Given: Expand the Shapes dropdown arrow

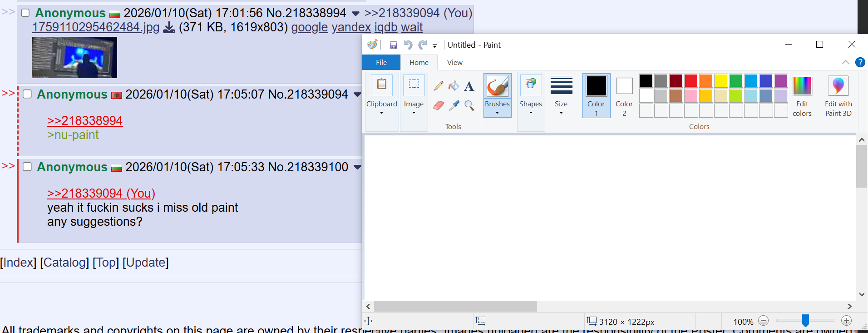Looking at the screenshot, I should (x=531, y=113).
